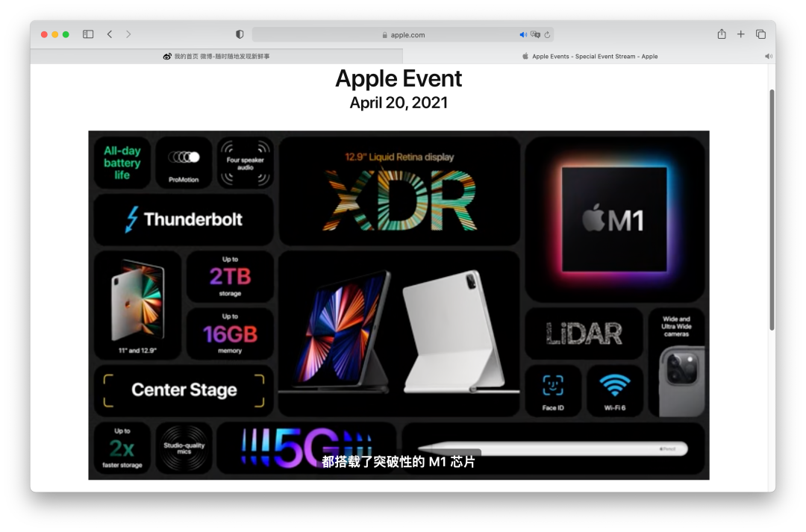Click the Apple Pencil tile in the video

click(x=553, y=448)
